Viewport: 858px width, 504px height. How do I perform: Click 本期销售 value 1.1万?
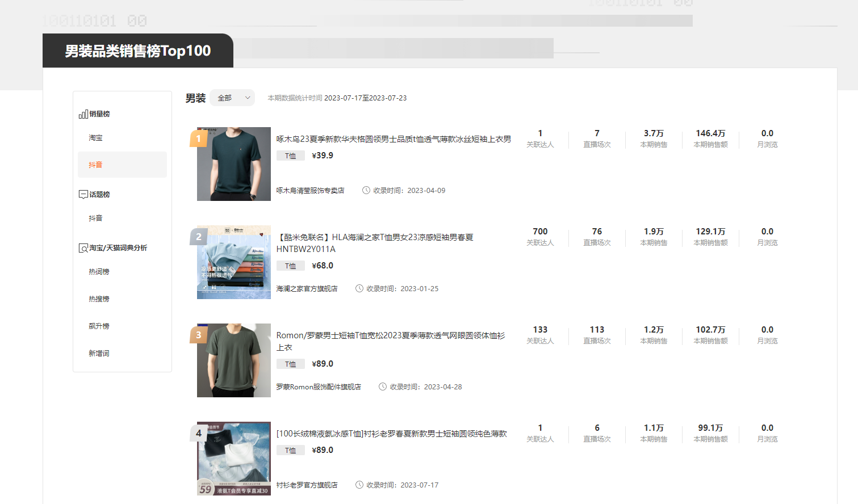654,428
